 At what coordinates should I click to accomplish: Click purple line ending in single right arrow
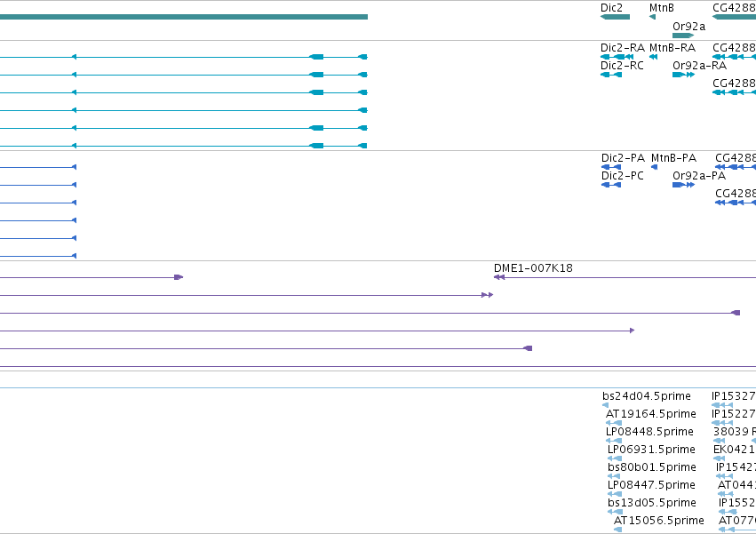coord(317,331)
